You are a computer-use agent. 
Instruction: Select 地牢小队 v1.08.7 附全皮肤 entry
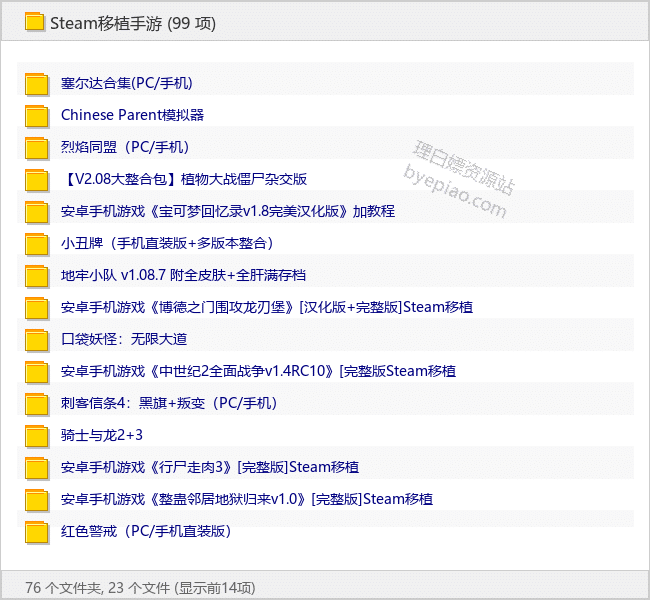[183, 275]
